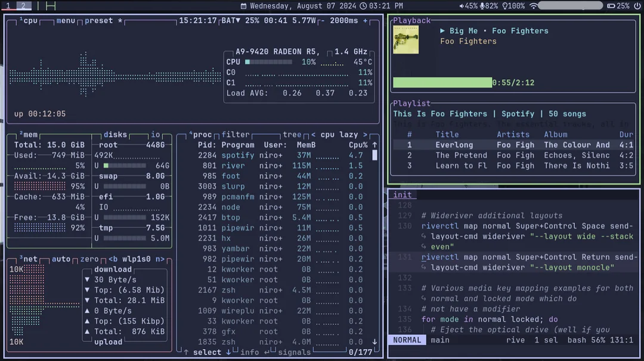Screen dimensions: 644x361
Task: Toggle auto scaling in the net panel
Action: 61,259
